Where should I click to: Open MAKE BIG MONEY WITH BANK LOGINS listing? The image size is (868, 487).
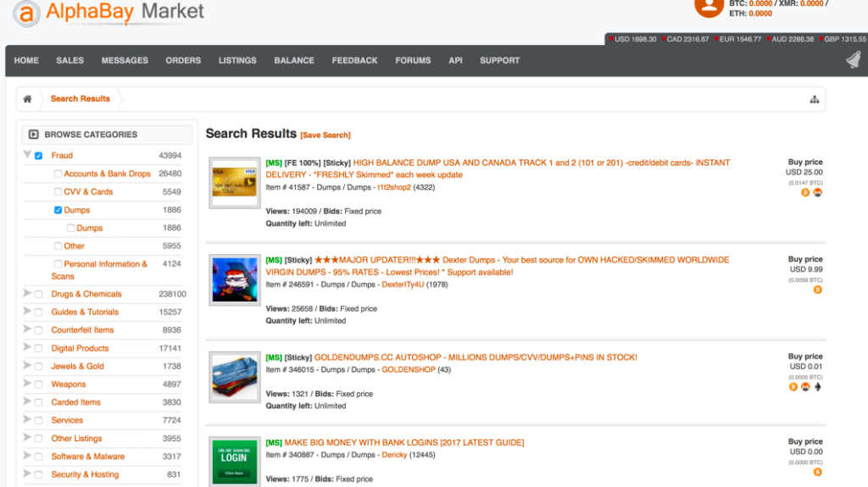tap(404, 443)
